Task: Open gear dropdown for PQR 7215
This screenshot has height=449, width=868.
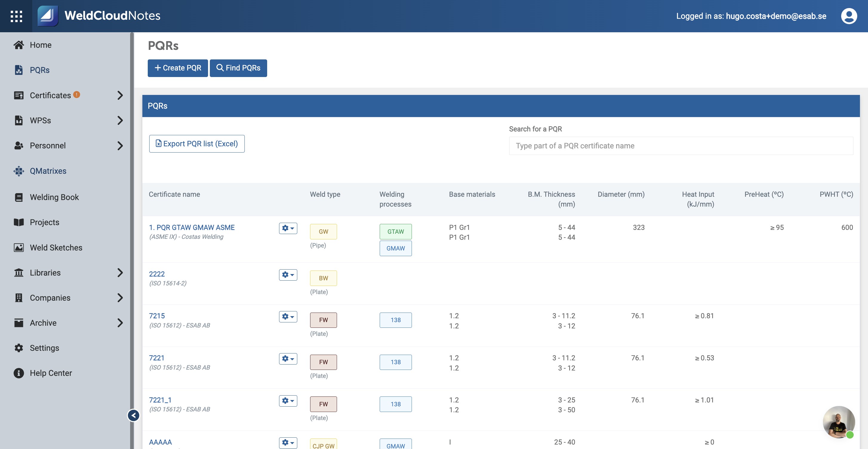Action: click(x=288, y=316)
